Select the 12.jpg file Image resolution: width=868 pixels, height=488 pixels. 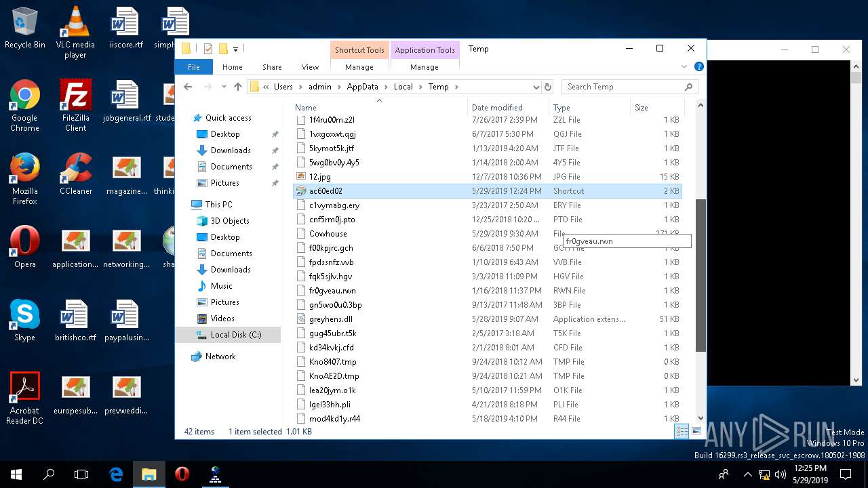click(488, 177)
